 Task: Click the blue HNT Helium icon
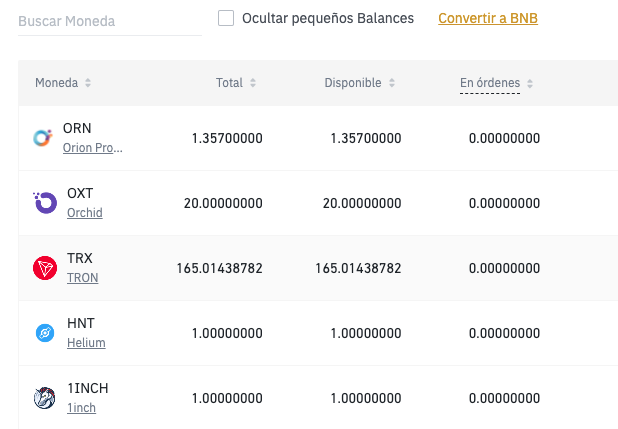tap(45, 333)
